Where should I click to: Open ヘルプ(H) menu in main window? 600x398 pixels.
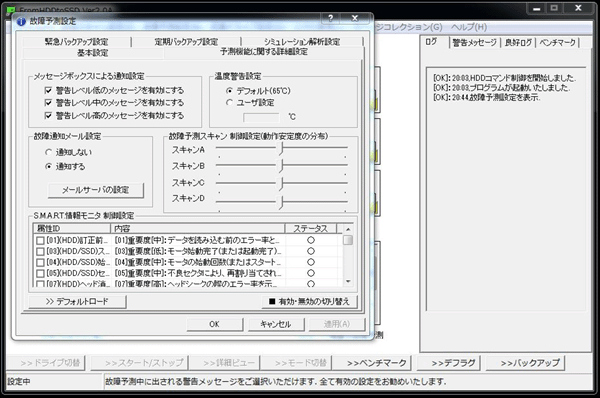coord(469,27)
